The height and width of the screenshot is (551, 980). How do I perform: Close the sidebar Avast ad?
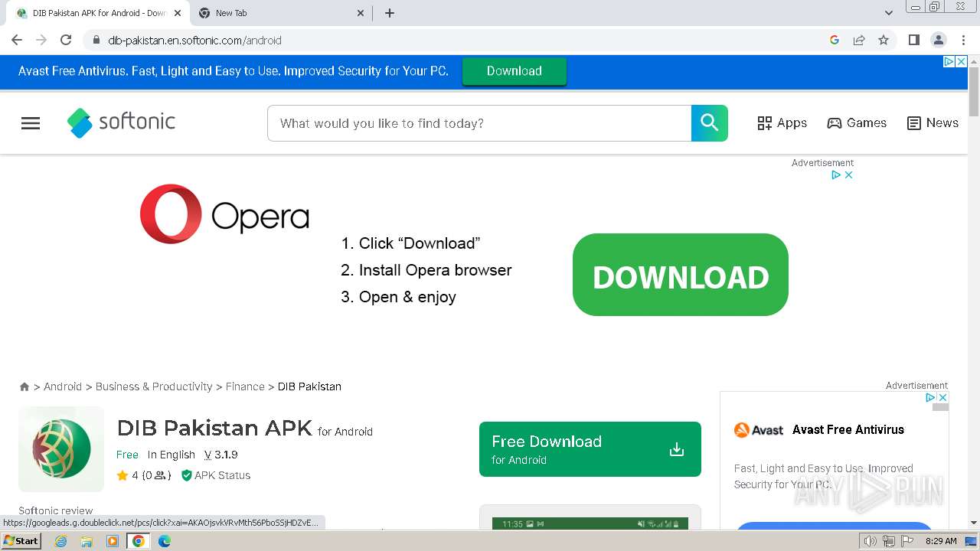[x=942, y=398]
